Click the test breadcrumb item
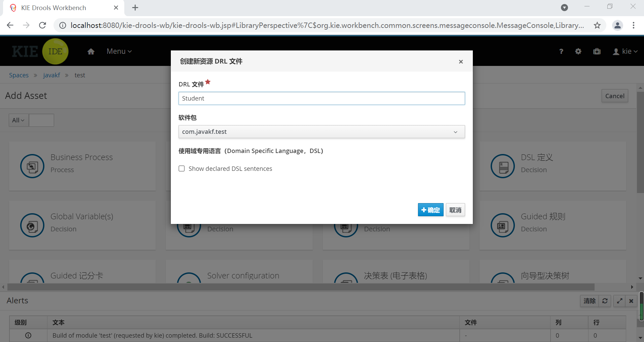644x342 pixels. click(x=80, y=75)
